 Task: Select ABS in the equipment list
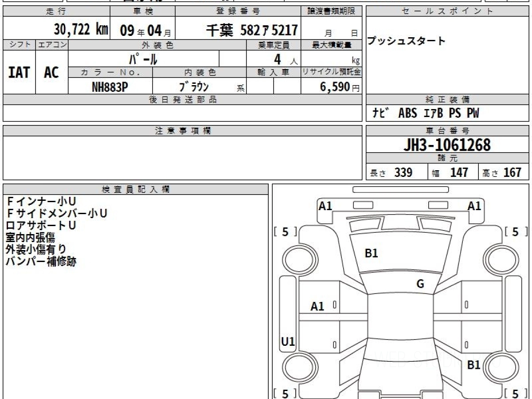tap(407, 113)
